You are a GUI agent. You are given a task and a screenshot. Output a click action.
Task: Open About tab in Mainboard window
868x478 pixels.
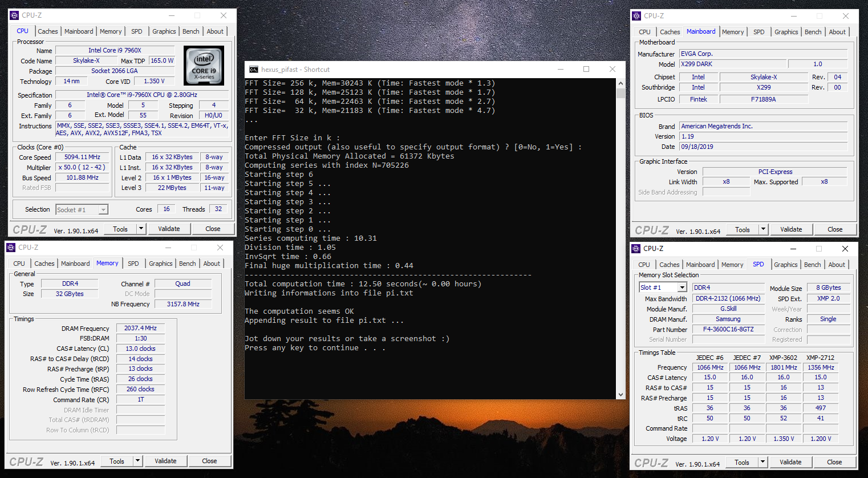click(x=837, y=32)
